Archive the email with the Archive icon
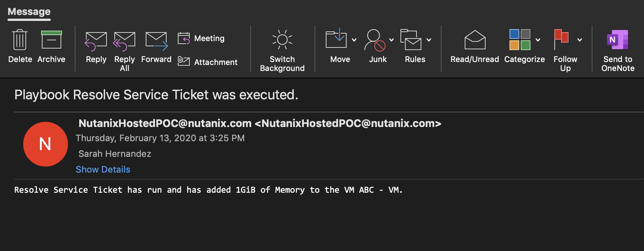644x251 pixels. tap(51, 46)
